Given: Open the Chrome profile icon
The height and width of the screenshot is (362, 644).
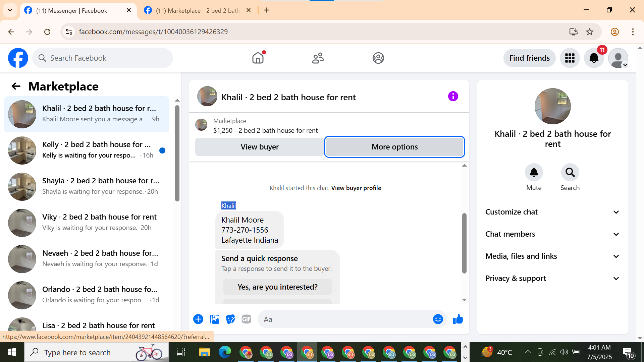Looking at the screenshot, I should coord(614,32).
